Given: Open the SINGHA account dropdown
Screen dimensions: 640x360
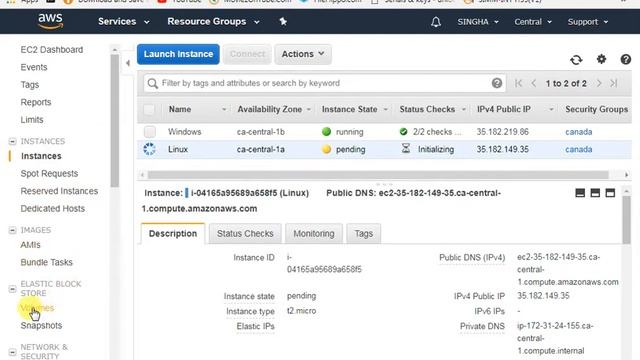Looking at the screenshot, I should 478,22.
